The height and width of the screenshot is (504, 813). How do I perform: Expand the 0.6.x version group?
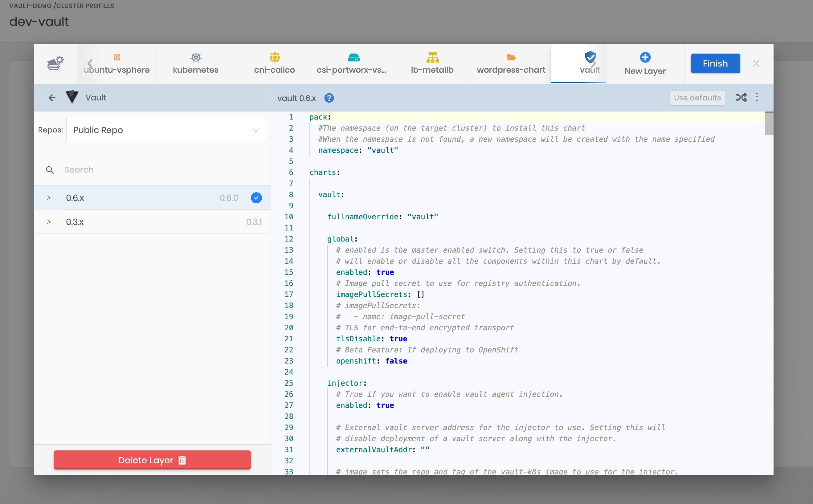(x=49, y=198)
